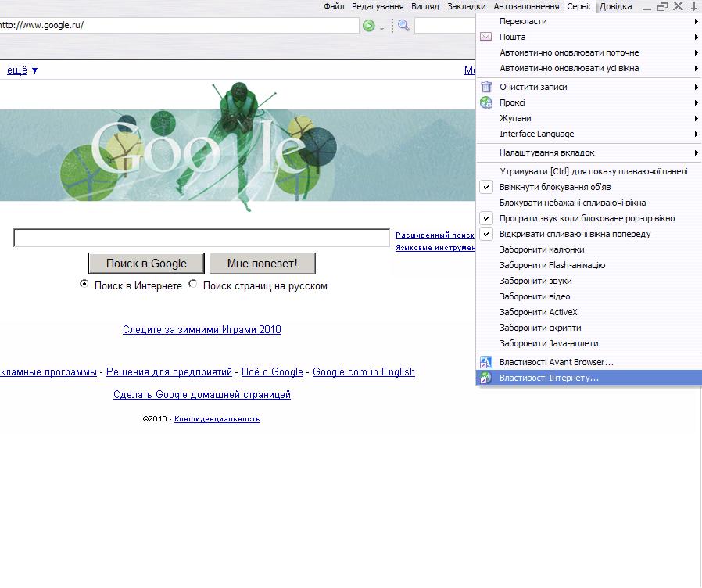Click the Avant Browser properties icon

486,362
